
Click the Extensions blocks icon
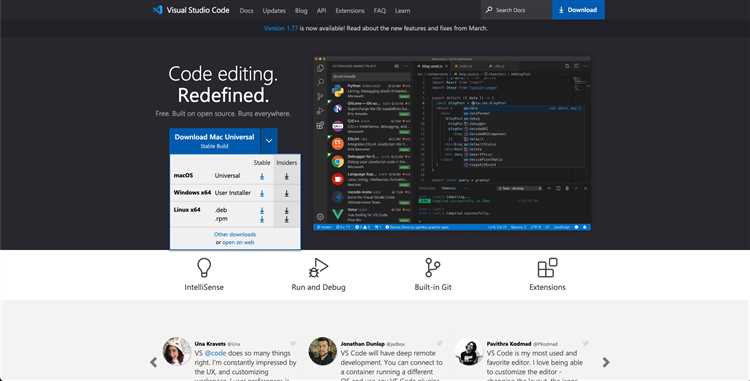[547, 267]
